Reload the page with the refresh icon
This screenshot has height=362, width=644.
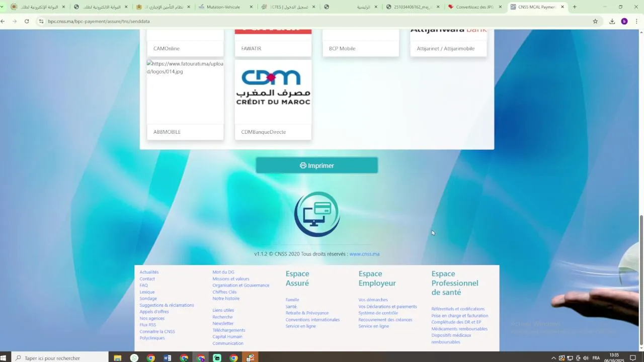point(27,21)
